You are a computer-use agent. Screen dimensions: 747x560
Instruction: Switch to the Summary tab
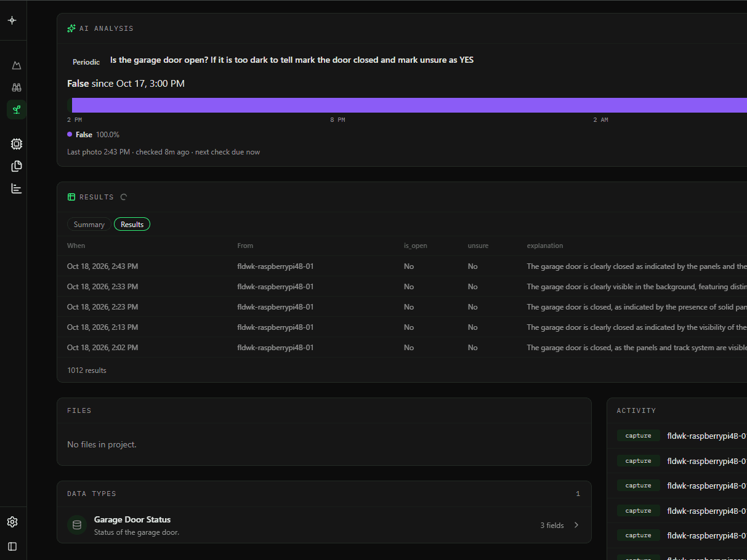pyautogui.click(x=89, y=225)
